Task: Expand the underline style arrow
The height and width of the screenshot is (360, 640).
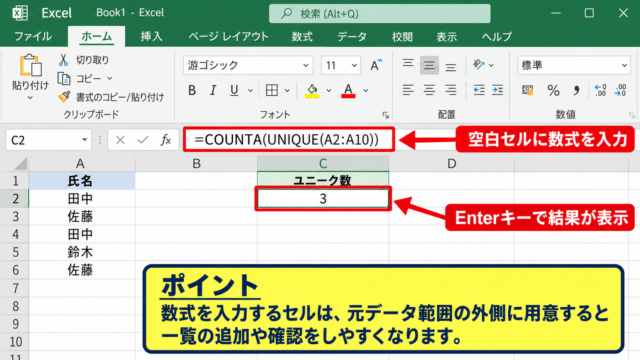Action: pos(250,91)
